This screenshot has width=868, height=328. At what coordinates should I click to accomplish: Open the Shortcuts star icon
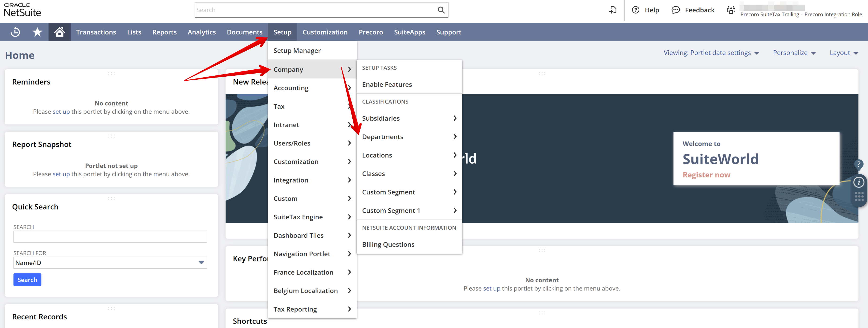(38, 32)
